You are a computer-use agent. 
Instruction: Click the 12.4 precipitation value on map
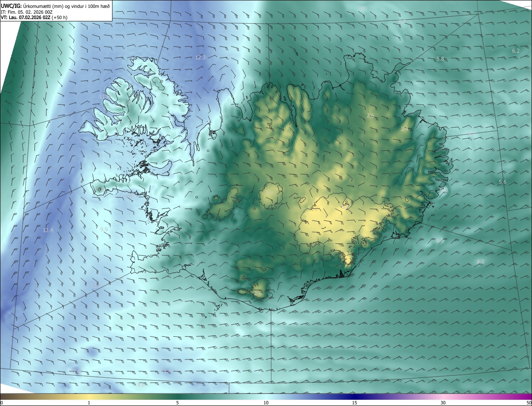pyautogui.click(x=48, y=230)
